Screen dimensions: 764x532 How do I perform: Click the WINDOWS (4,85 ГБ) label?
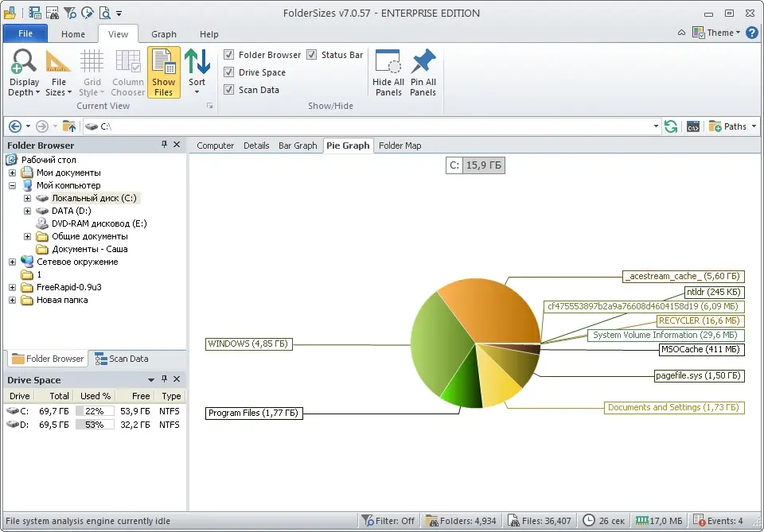pyautogui.click(x=249, y=344)
